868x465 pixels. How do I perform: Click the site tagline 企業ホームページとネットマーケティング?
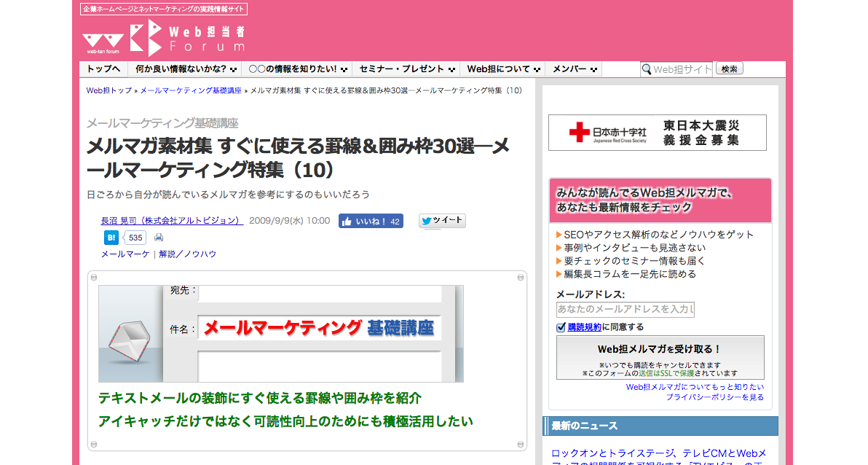point(163,9)
